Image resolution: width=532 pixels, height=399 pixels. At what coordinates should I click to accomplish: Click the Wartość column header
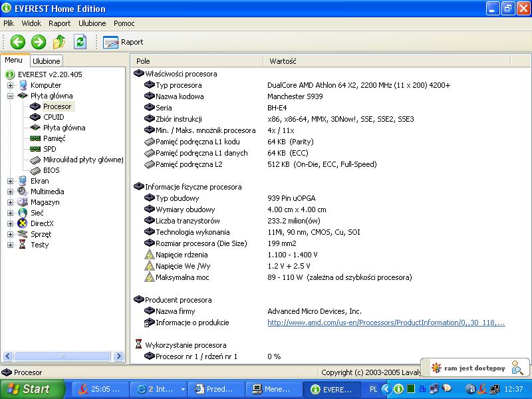tap(386, 61)
